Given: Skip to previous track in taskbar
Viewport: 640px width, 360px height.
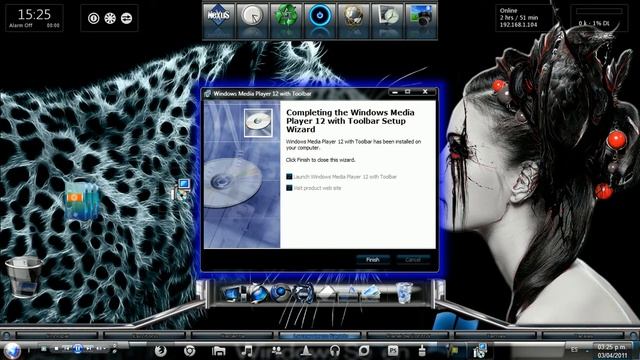Looking at the screenshot, I should [67, 349].
